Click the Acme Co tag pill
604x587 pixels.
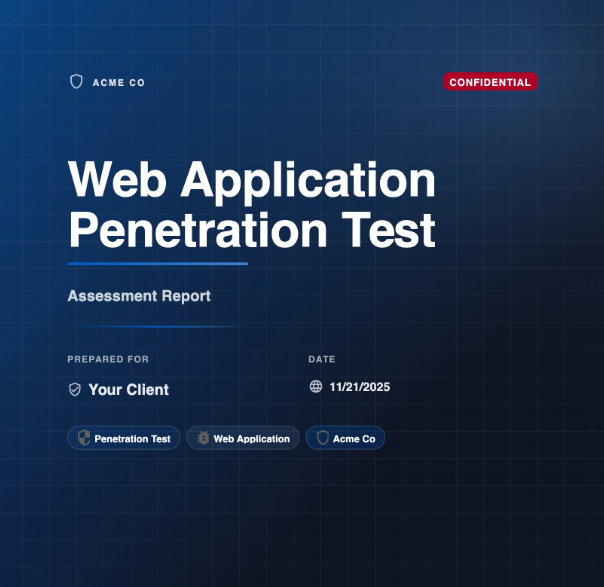coord(346,438)
